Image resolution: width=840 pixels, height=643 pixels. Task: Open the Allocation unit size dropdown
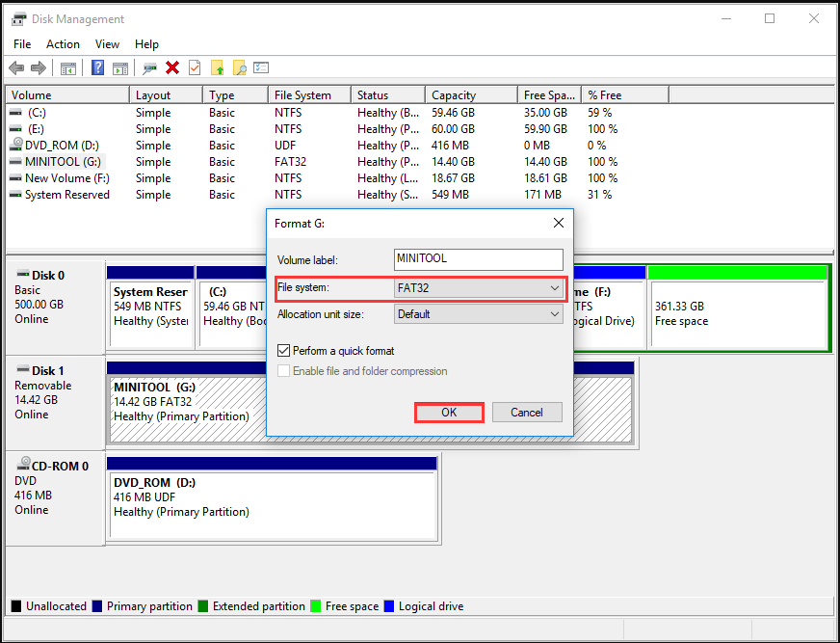click(x=479, y=314)
